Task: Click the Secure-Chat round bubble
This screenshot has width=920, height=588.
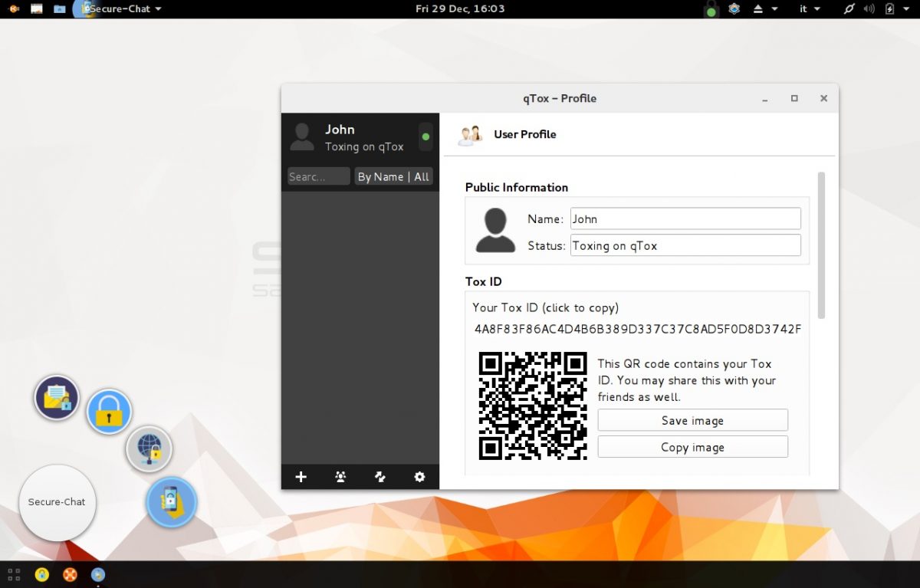Action: click(58, 502)
